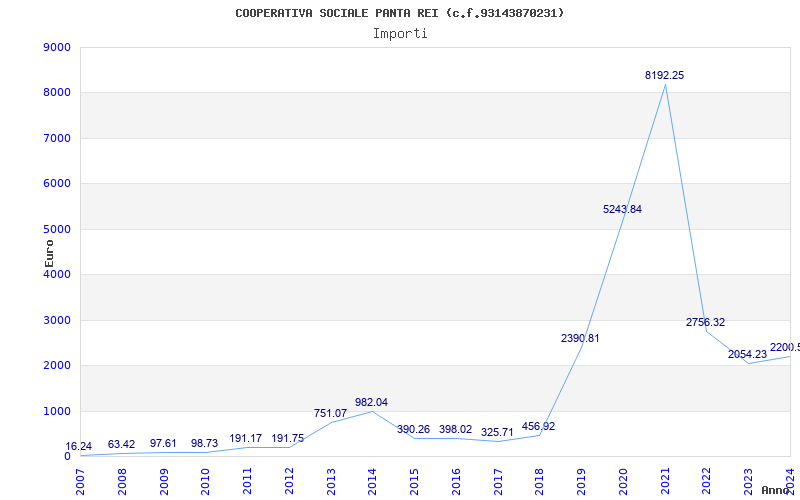Click the 982.04 data label
800x500 pixels.
coord(371,403)
